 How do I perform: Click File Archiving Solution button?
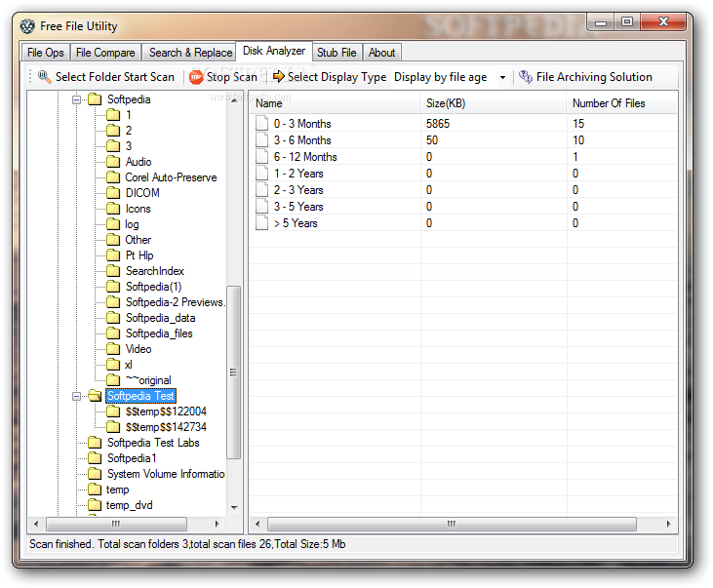[x=586, y=77]
